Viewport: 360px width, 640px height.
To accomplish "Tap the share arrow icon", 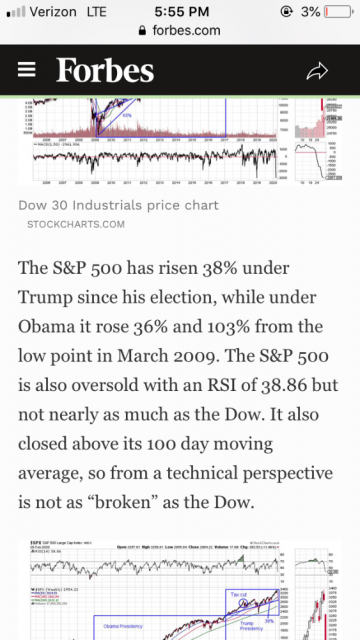I will click(x=317, y=71).
